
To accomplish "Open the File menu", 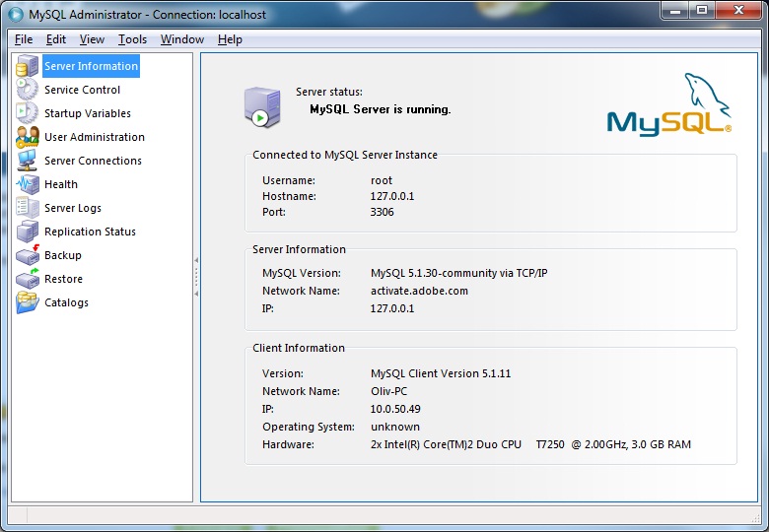I will [24, 39].
